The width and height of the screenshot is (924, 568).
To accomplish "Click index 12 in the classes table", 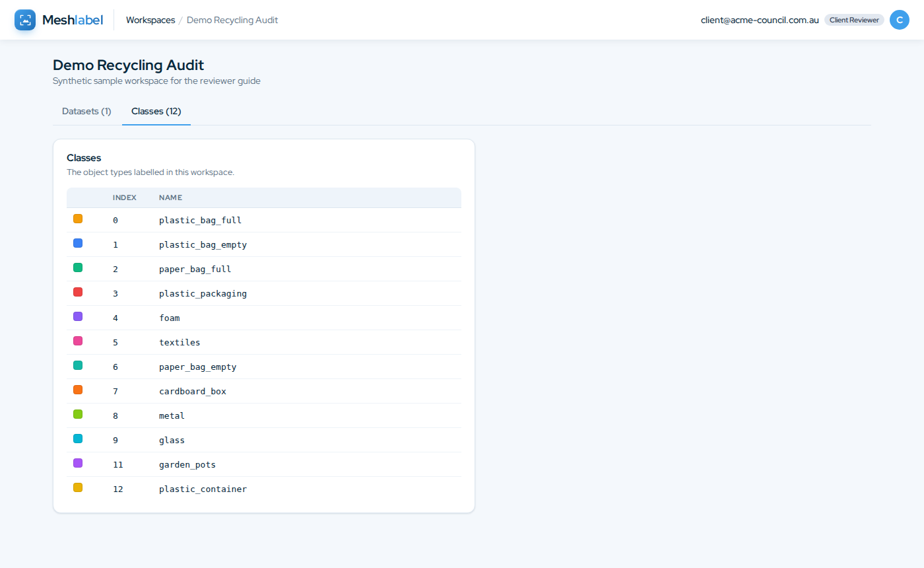I will 118,489.
